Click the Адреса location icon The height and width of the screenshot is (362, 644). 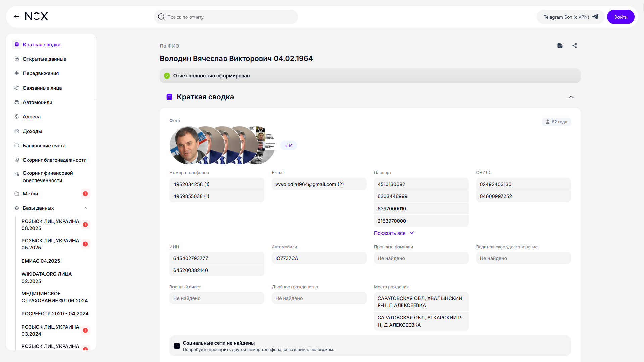pos(17,116)
